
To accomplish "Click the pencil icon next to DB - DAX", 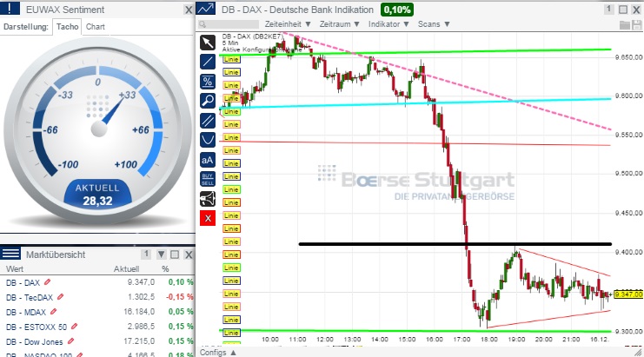I will click(x=48, y=282).
